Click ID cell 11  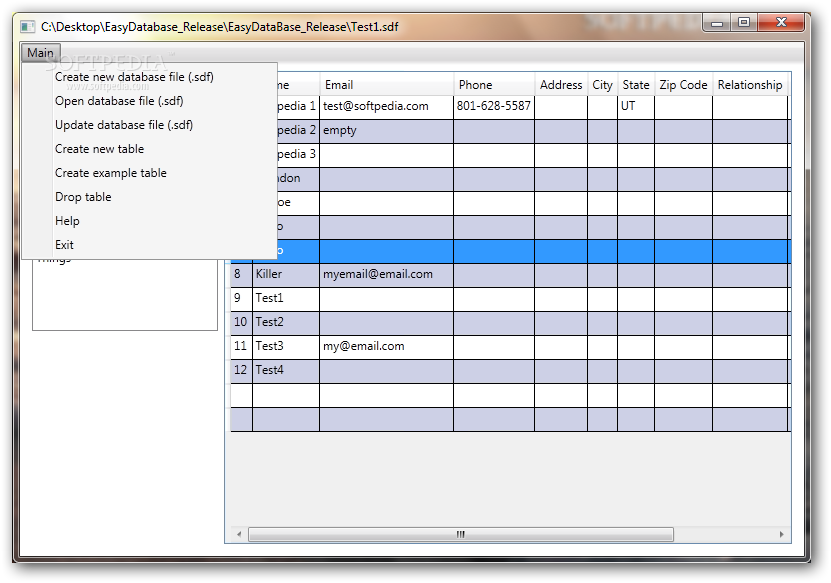[x=241, y=347]
